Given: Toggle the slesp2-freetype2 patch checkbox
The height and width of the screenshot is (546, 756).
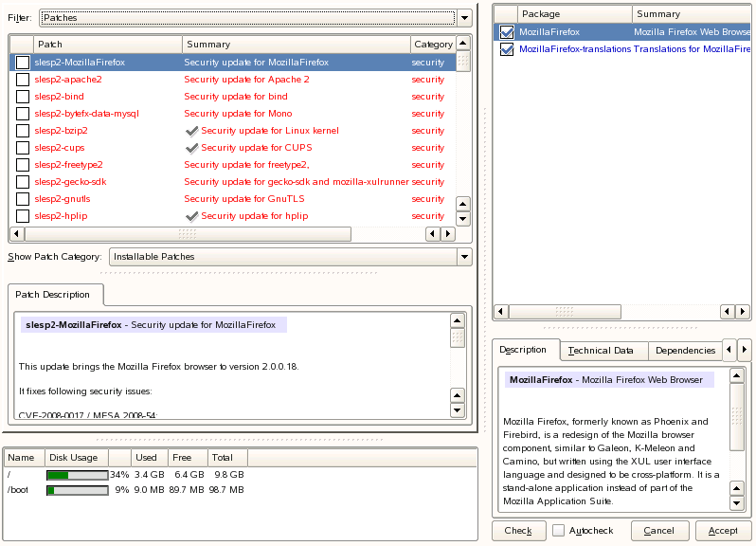Looking at the screenshot, I should click(x=23, y=165).
